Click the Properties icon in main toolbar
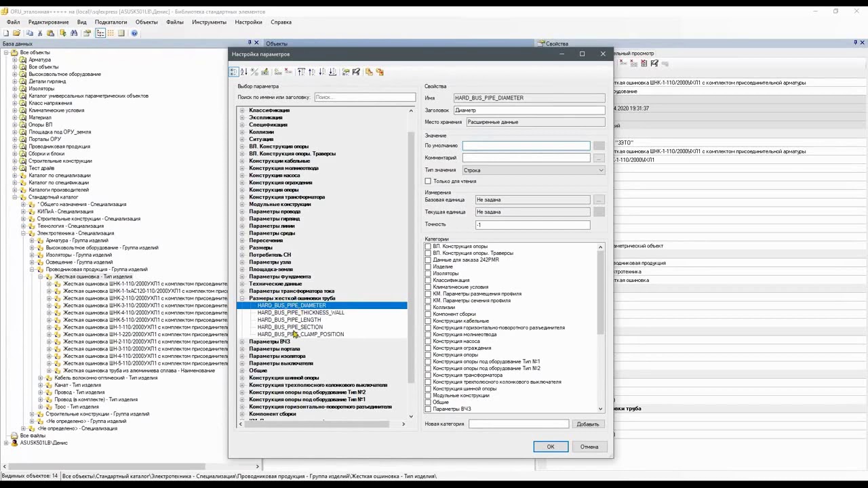 pyautogui.click(x=87, y=33)
